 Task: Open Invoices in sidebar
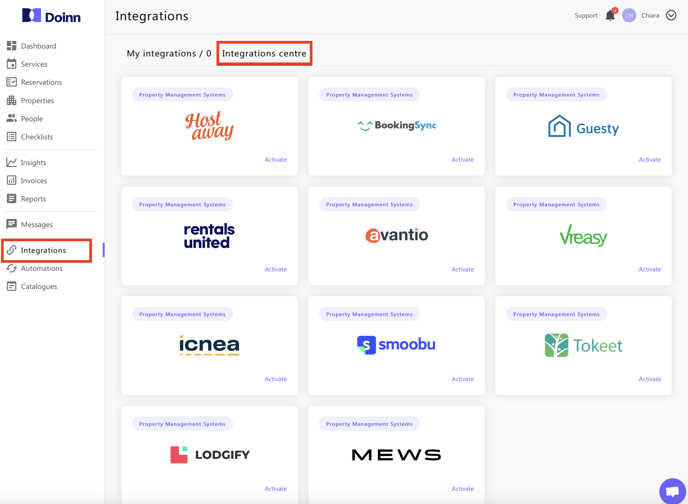(x=34, y=180)
